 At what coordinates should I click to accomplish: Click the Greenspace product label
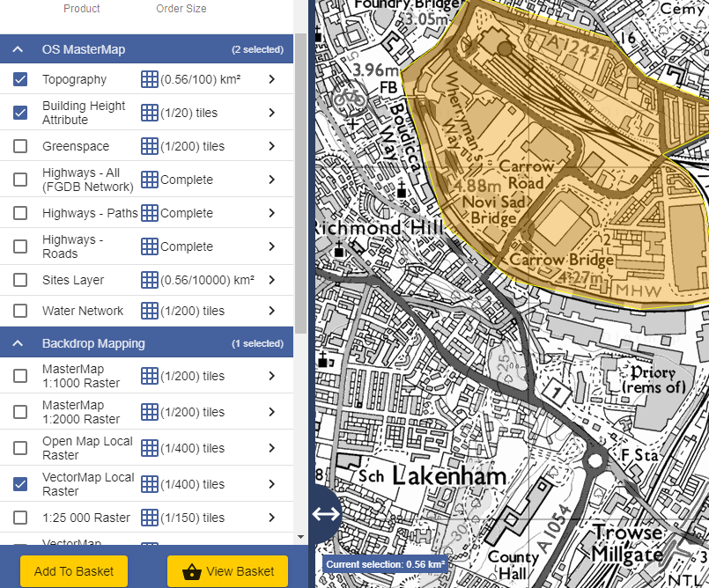(x=76, y=146)
